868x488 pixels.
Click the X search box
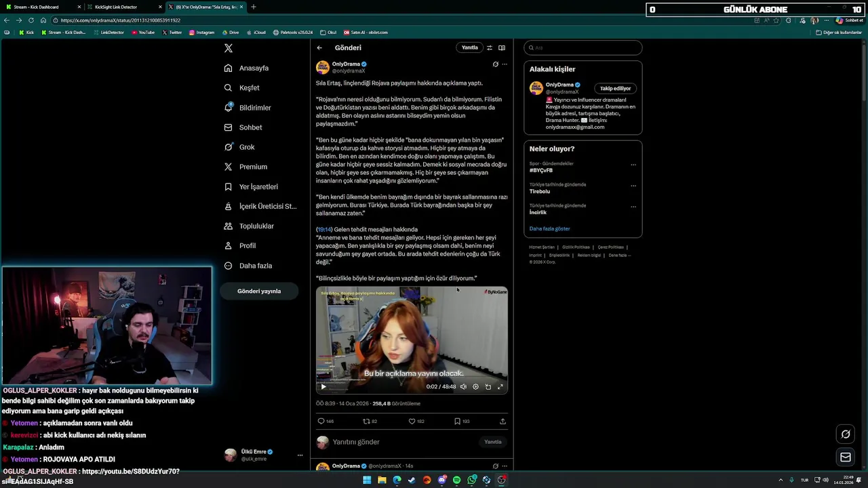[x=583, y=48]
